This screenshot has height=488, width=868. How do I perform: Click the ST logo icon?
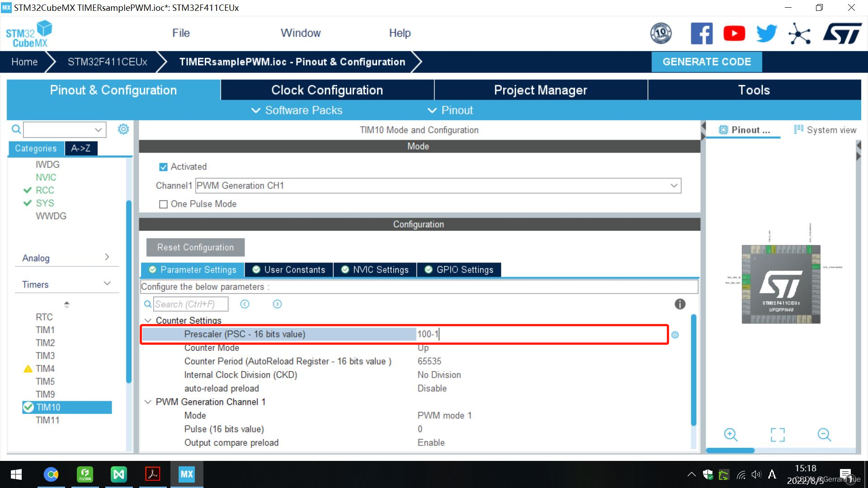[x=843, y=33]
